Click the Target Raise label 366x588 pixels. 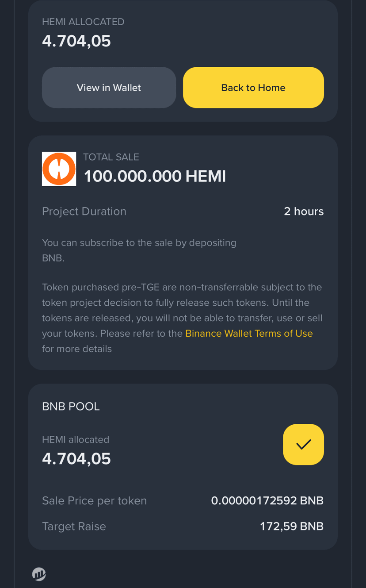click(x=74, y=527)
